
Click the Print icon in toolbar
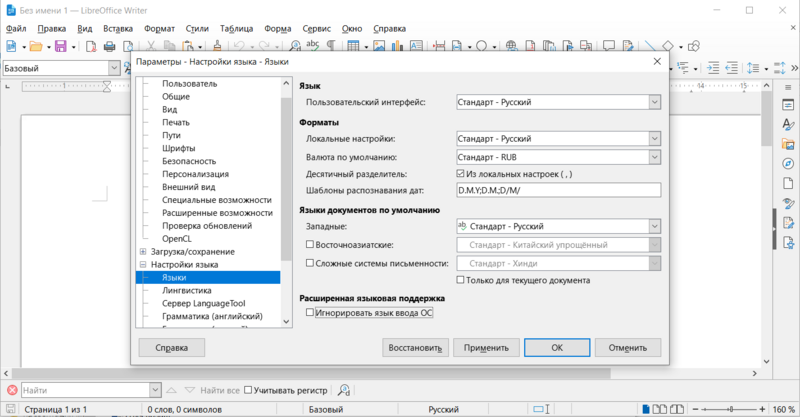coord(109,46)
